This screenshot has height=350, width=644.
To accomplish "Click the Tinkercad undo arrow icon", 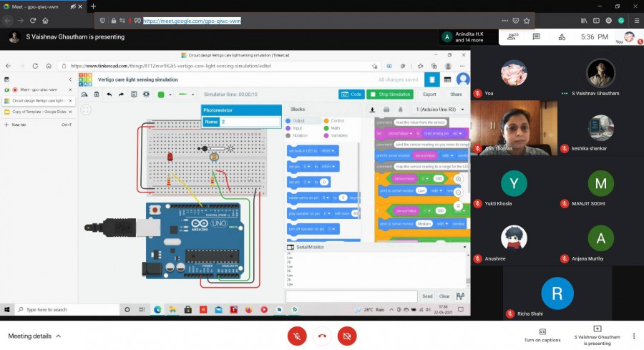I will [x=109, y=94].
